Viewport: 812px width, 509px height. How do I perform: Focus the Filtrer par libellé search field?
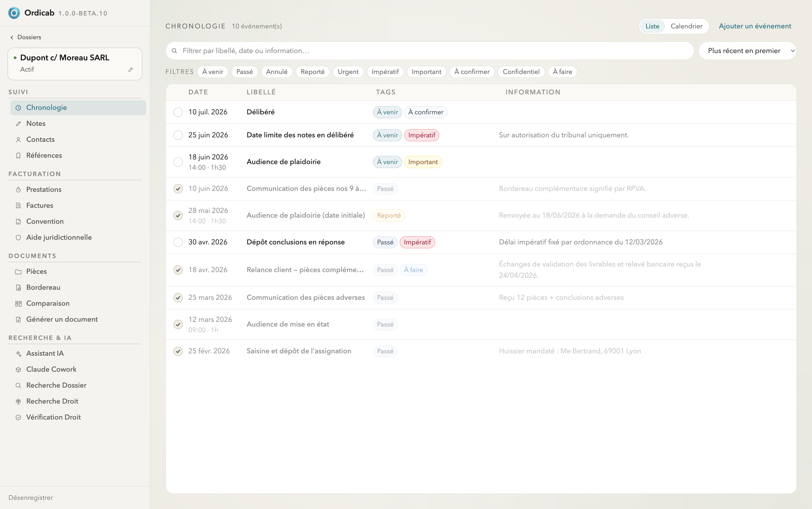point(430,51)
